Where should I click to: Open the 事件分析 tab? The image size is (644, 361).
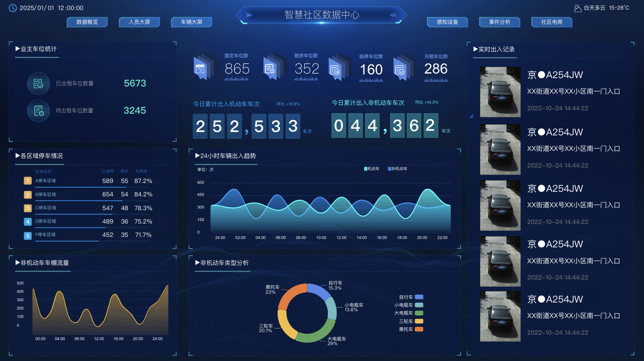point(499,22)
